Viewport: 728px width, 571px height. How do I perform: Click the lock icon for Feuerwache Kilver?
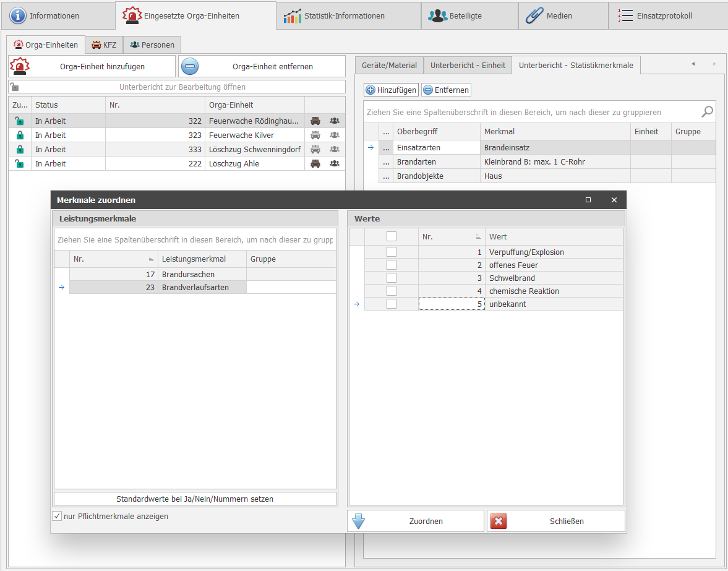pyautogui.click(x=20, y=135)
